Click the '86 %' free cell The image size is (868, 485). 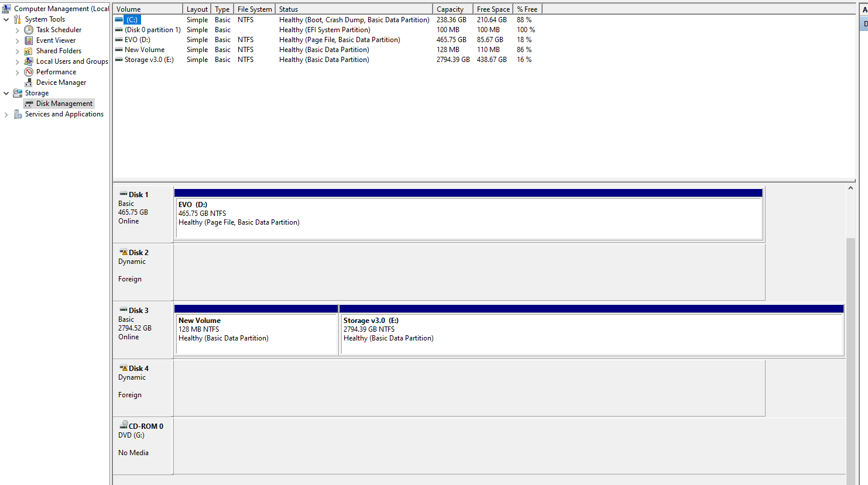pyautogui.click(x=524, y=50)
